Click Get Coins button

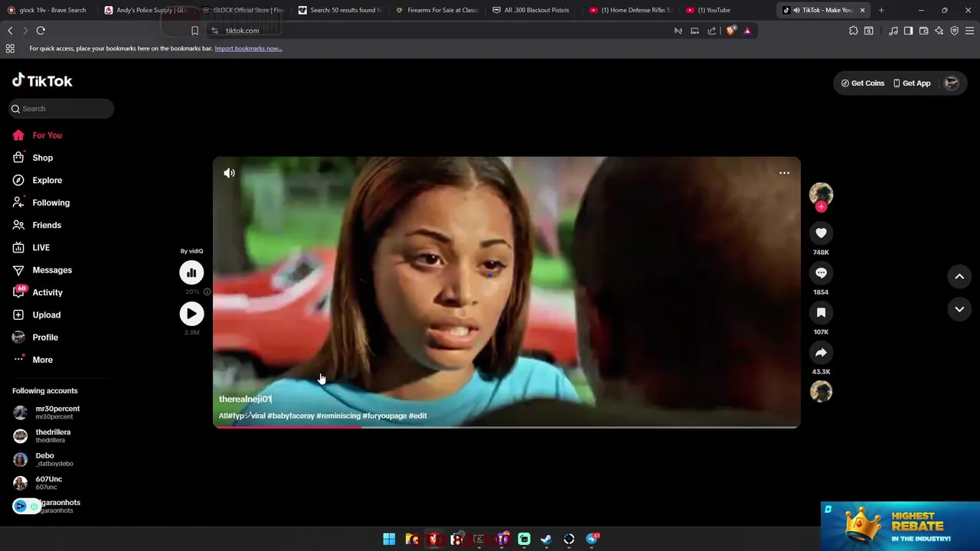[x=862, y=83]
